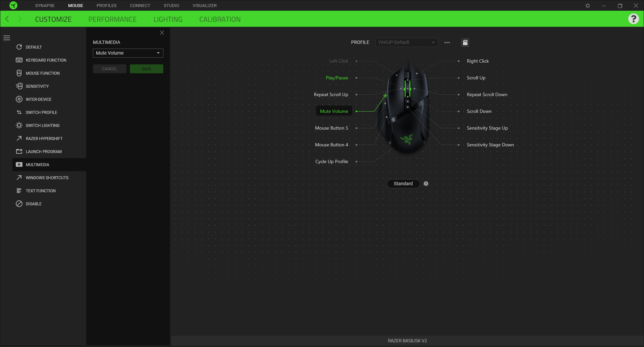
Task: Click the Multimedia play icon
Action: [19, 164]
